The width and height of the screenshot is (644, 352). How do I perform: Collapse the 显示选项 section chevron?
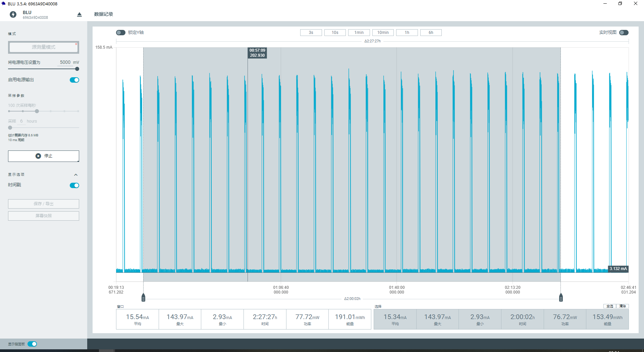[76, 175]
